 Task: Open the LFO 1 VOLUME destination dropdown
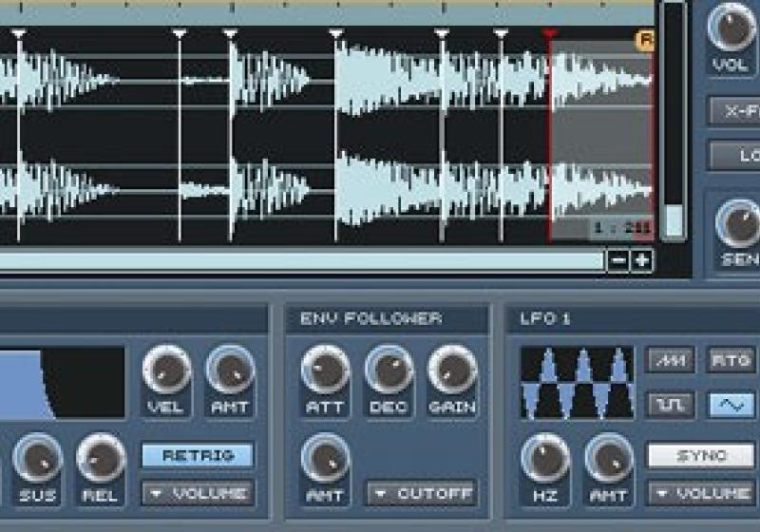click(701, 493)
